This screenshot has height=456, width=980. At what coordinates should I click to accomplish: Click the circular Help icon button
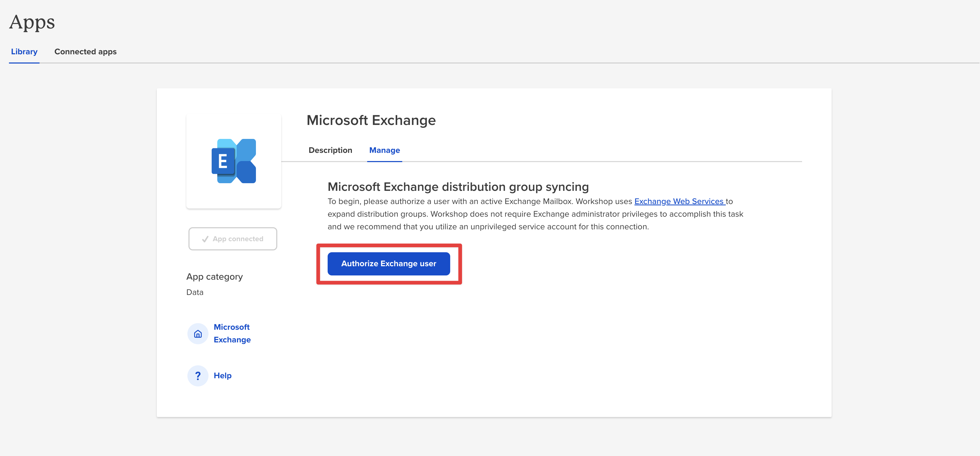coord(198,375)
